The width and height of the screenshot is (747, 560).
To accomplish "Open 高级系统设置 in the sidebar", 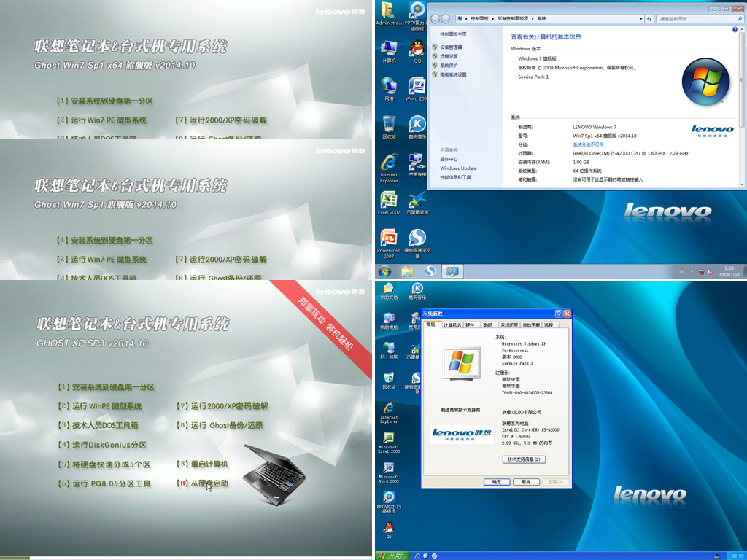I will click(453, 74).
